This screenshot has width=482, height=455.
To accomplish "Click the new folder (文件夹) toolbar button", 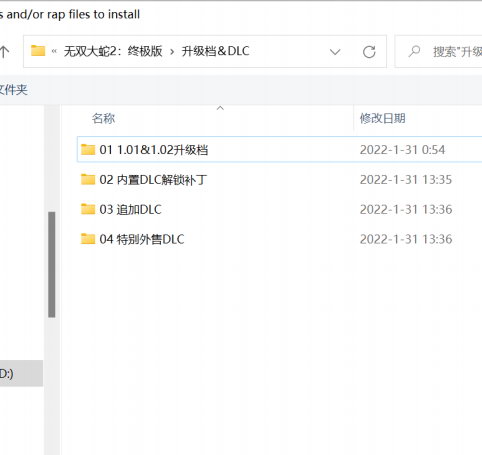I will click(x=13, y=90).
